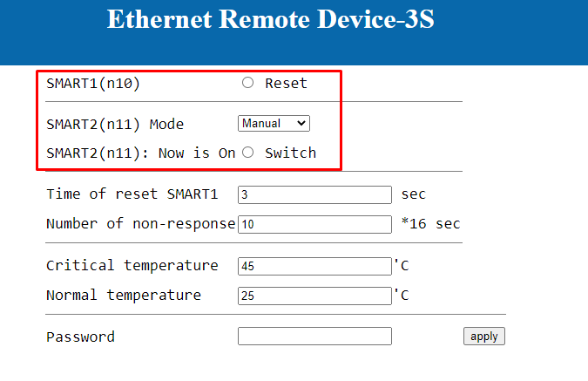Open the SMART2 Mode dropdown showing Manual

click(x=274, y=124)
